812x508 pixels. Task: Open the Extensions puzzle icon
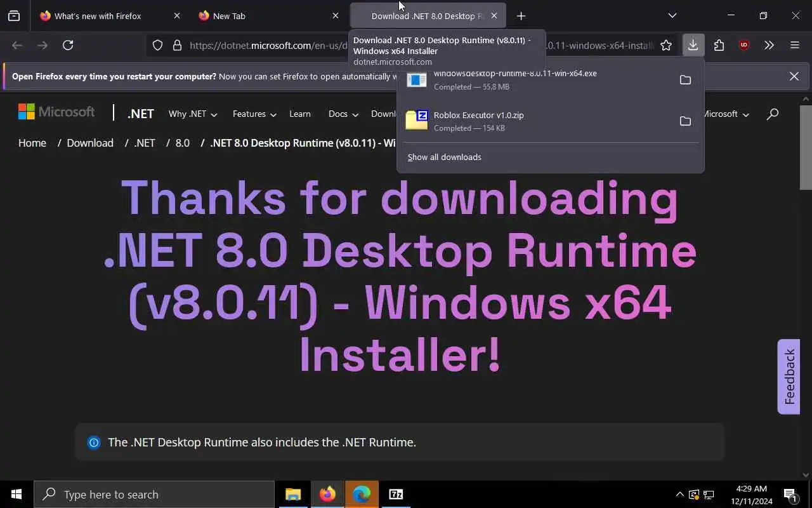[719, 45]
